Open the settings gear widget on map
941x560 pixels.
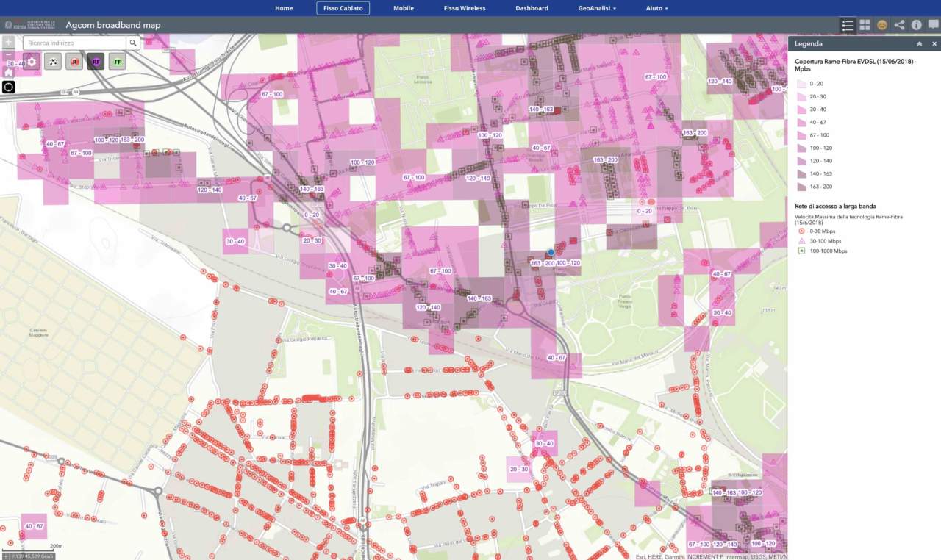(32, 62)
